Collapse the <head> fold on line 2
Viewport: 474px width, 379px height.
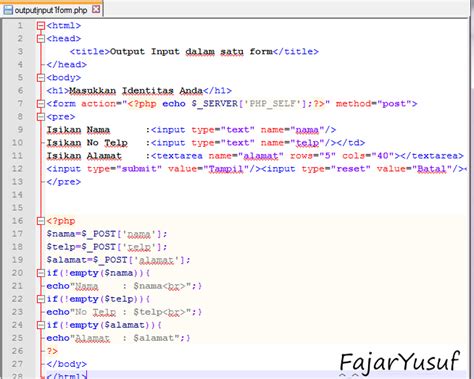pos(41,39)
